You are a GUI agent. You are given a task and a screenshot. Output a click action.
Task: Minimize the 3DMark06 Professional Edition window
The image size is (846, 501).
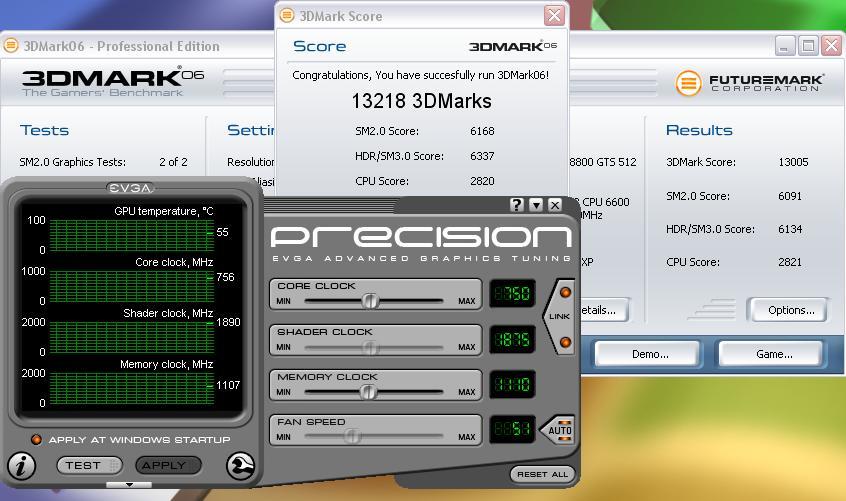click(785, 46)
